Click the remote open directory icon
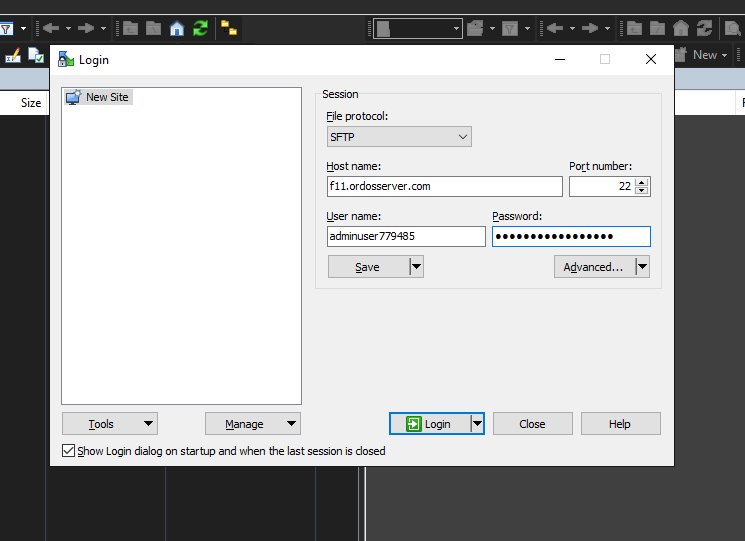This screenshot has height=541, width=745. [x=475, y=28]
